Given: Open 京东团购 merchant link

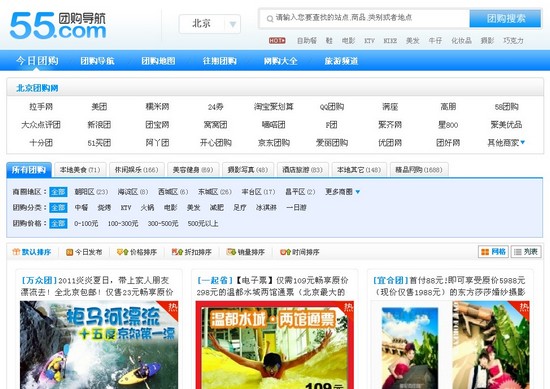Looking at the screenshot, I should tap(274, 143).
